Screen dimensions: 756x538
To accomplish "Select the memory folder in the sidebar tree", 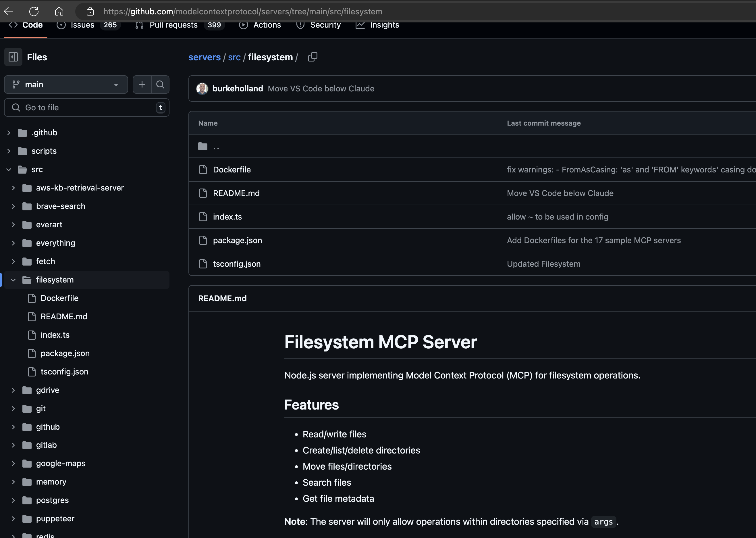I will (x=51, y=482).
